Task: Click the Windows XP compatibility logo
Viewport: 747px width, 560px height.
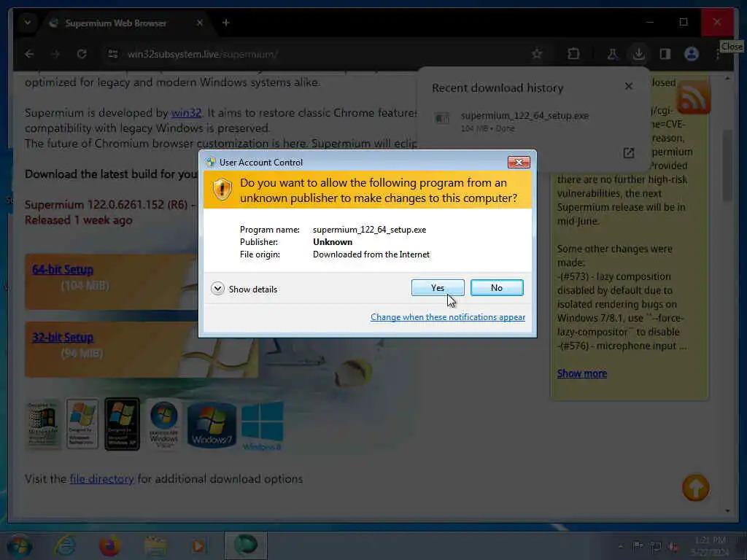Action: pyautogui.click(x=122, y=424)
